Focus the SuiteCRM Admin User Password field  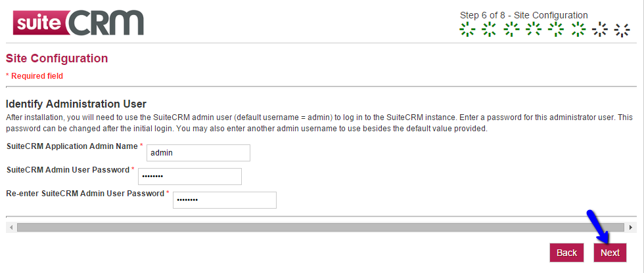[190, 177]
